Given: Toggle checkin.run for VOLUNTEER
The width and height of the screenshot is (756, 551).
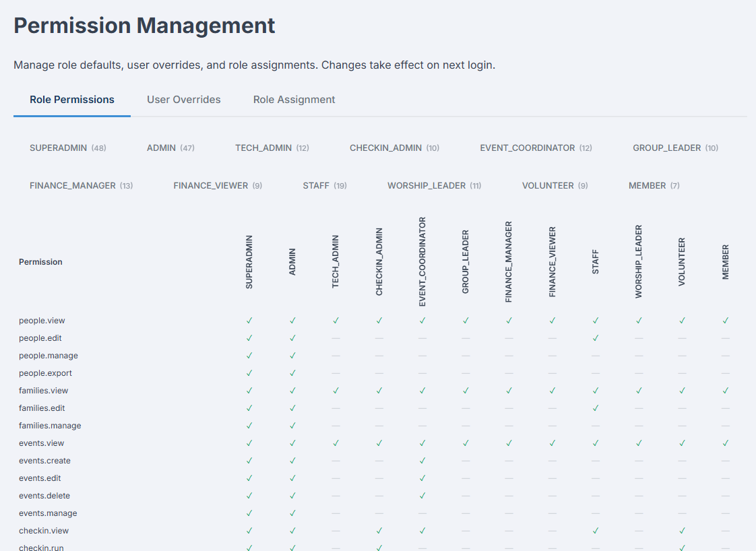Looking at the screenshot, I should click(682, 547).
